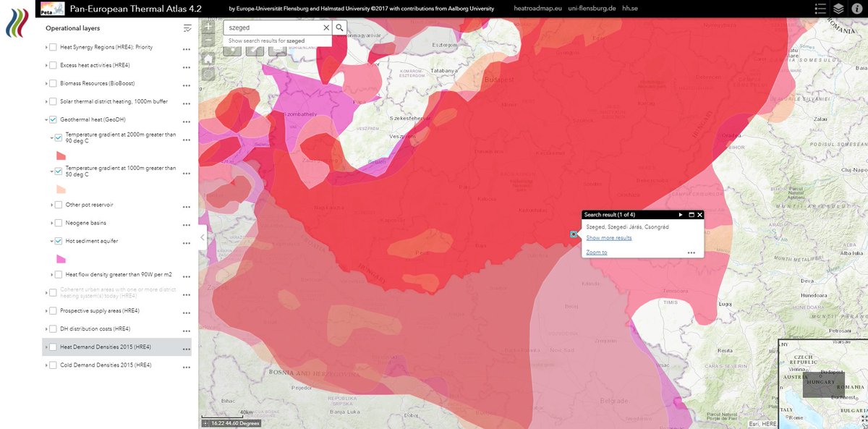Open options for Hot sediment aquifer layer
The image size is (868, 429).
[x=187, y=242]
